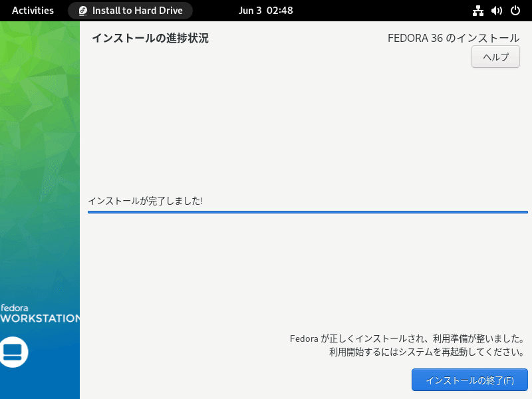The image size is (532, 399).
Task: Open the Activities overview
Action: pyautogui.click(x=33, y=11)
